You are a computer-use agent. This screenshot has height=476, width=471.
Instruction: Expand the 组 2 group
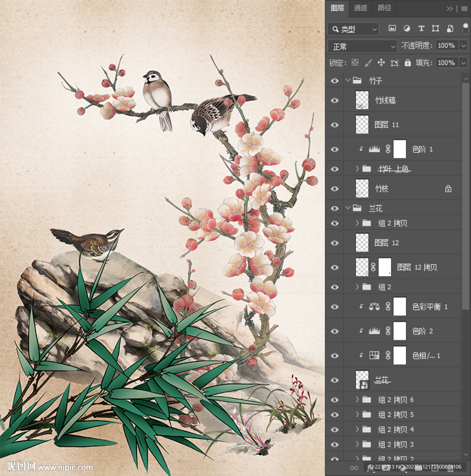(357, 287)
